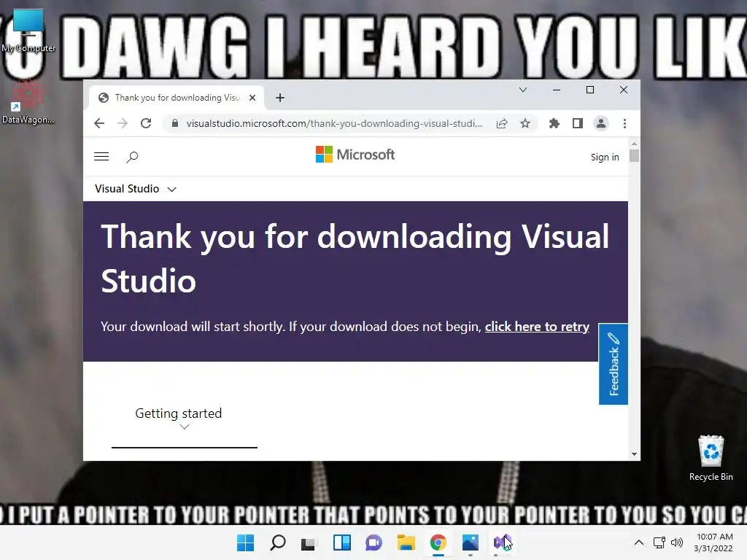Expand the Visual Studio dropdown menu
Viewport: 747px width, 560px height.
click(136, 189)
